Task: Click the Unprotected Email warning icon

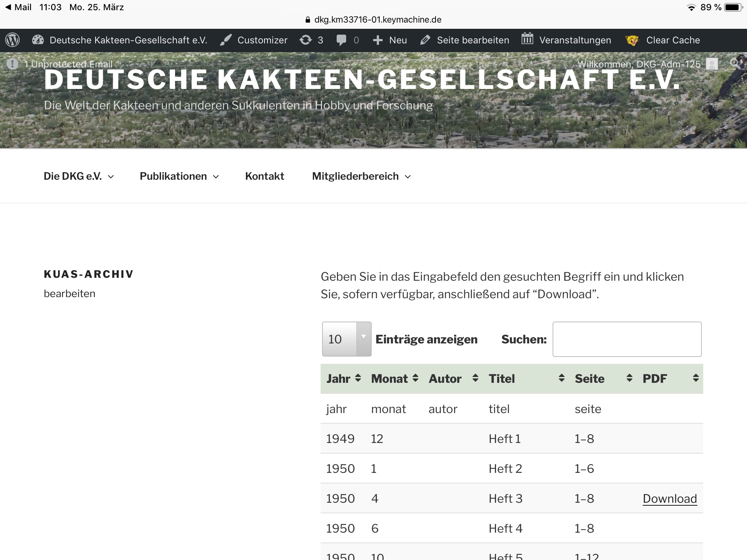Action: point(12,64)
